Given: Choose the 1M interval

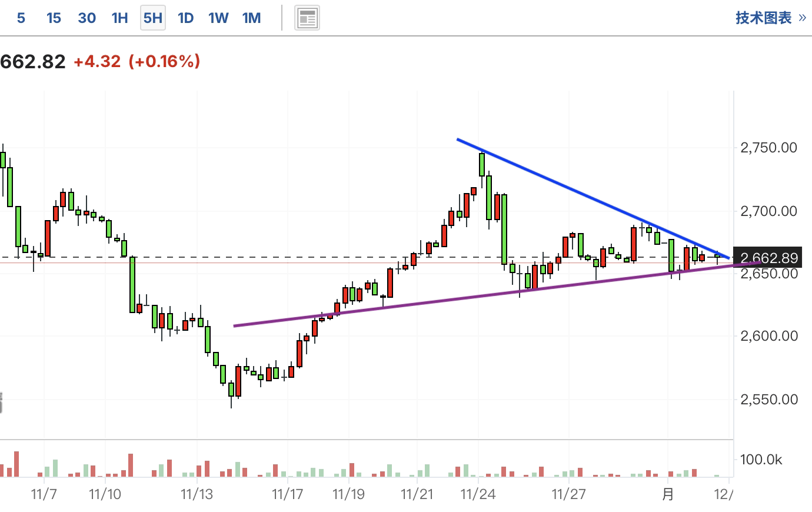Looking at the screenshot, I should (x=251, y=18).
